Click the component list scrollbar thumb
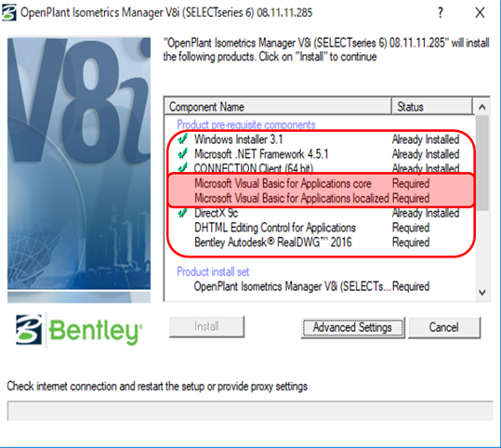This screenshot has width=501, height=448. [482, 164]
